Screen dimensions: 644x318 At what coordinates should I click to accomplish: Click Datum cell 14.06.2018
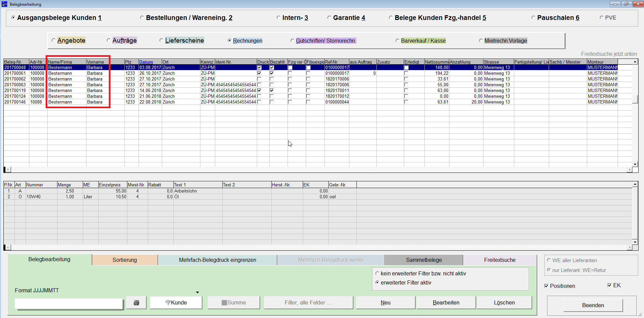(150, 90)
